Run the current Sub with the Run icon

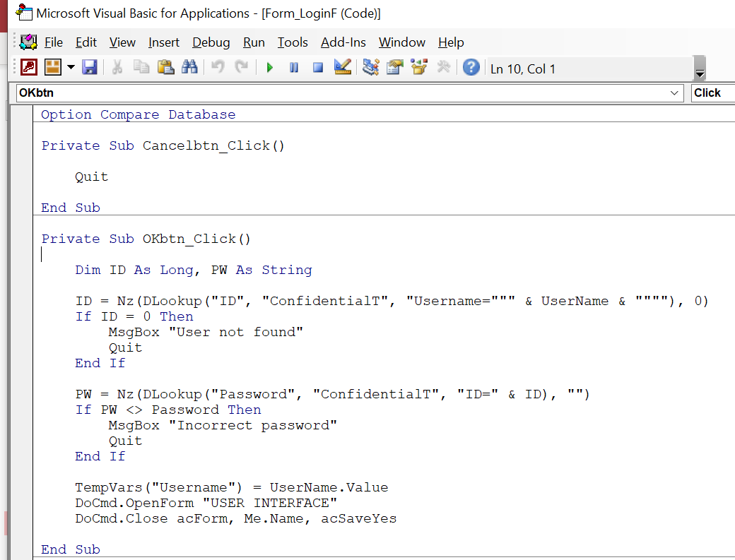tap(269, 67)
